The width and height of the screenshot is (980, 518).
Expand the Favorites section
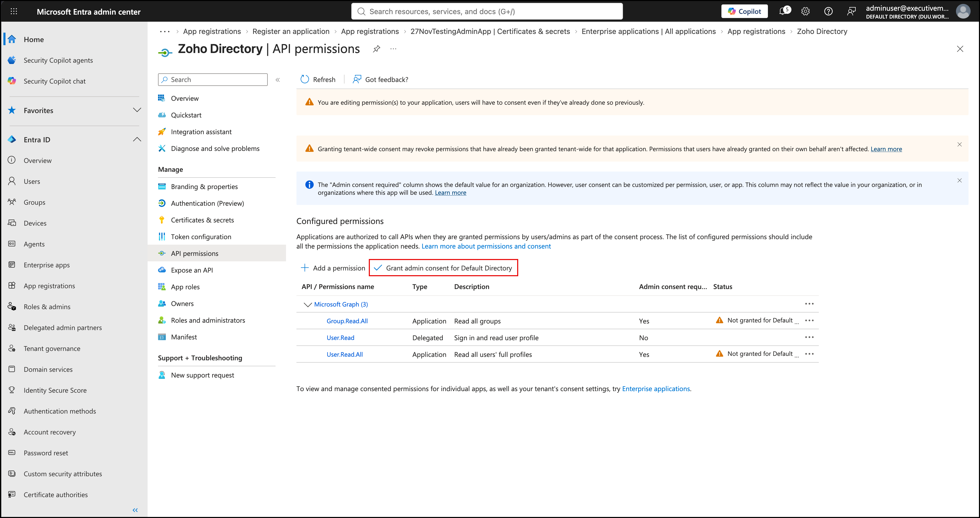137,110
